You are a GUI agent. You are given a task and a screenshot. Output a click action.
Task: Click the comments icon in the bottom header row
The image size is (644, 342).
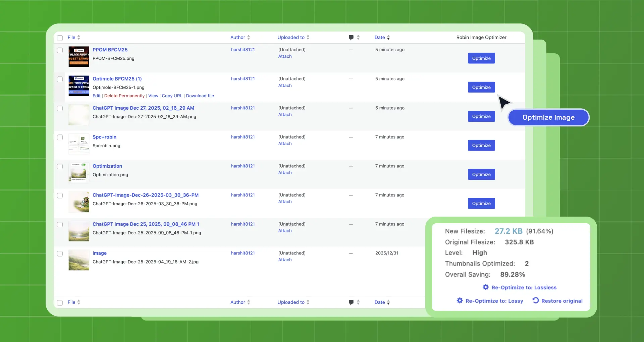tap(351, 302)
